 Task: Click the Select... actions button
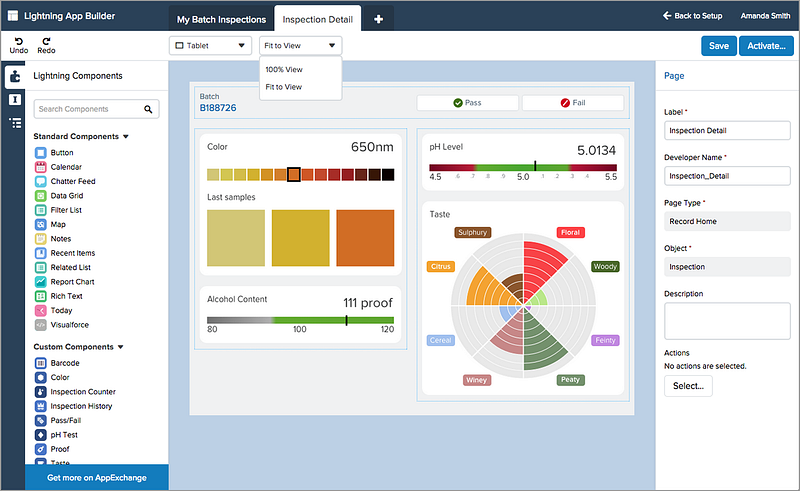pyautogui.click(x=688, y=386)
